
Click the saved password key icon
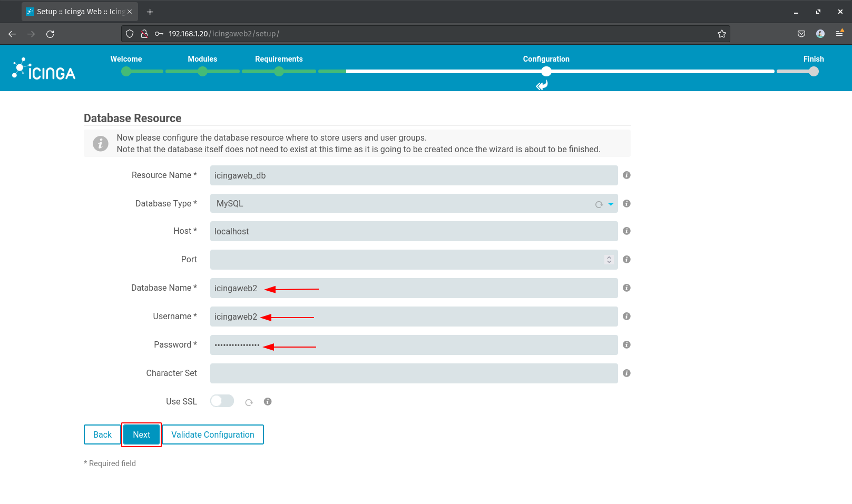[159, 34]
